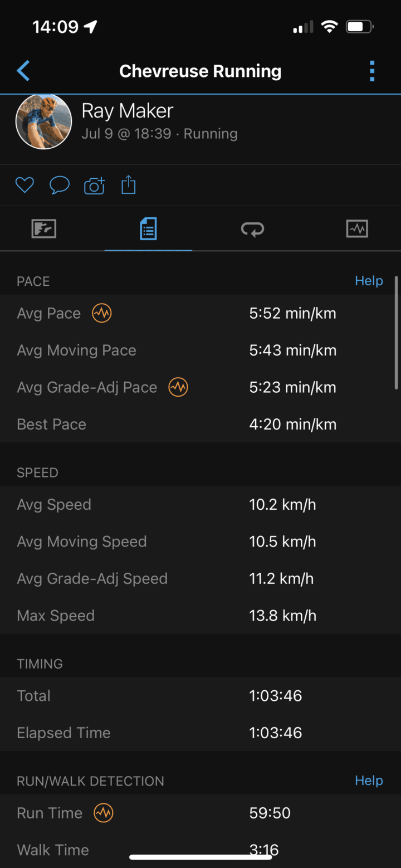Tap the back arrow icon
The height and width of the screenshot is (868, 401).
coord(23,71)
